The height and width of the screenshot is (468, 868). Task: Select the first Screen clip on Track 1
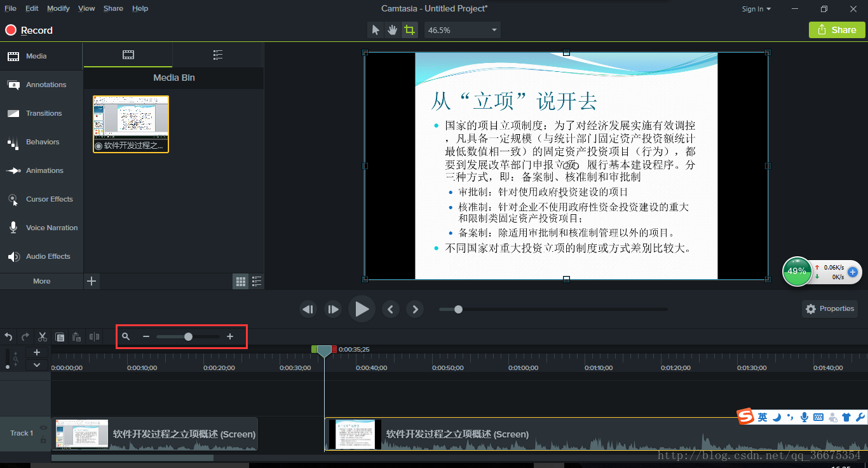point(155,434)
